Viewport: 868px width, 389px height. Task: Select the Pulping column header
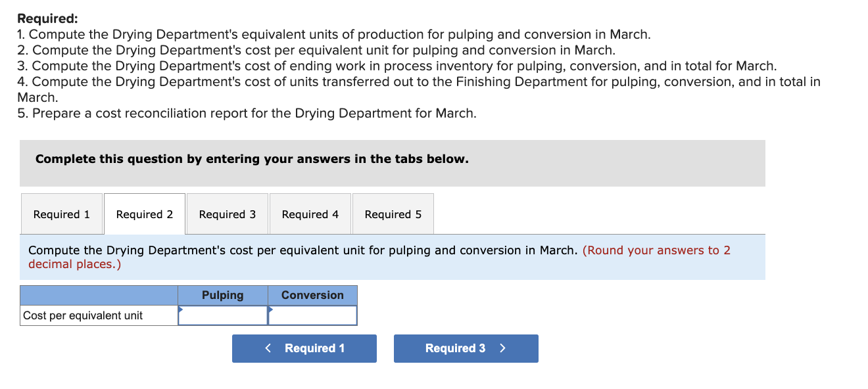coord(222,295)
